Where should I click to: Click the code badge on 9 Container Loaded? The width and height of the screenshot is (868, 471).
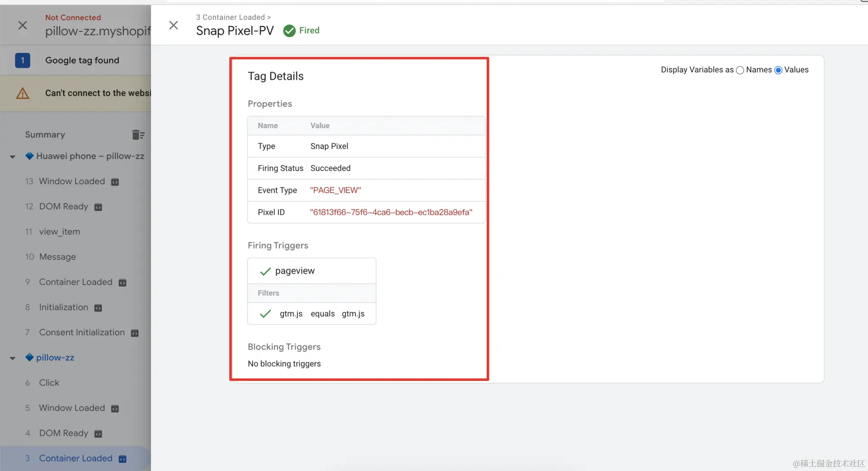(x=123, y=283)
